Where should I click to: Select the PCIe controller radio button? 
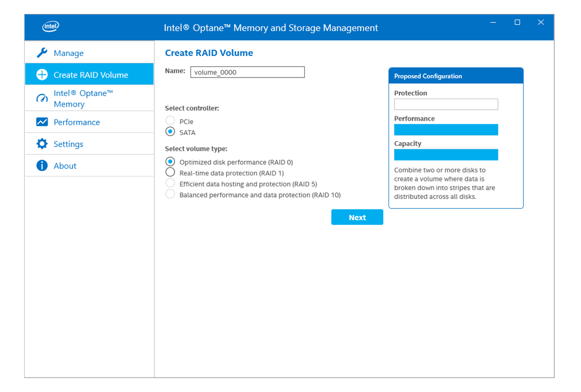(170, 121)
